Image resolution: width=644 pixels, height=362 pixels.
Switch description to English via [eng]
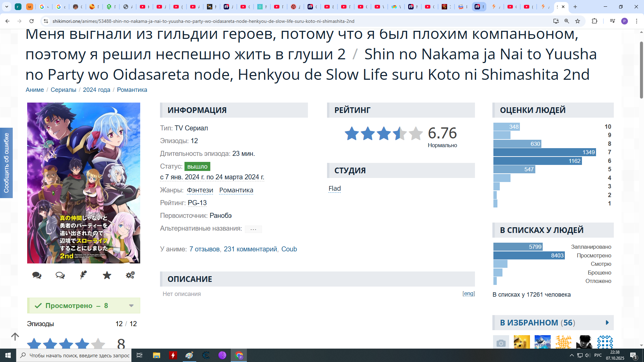[x=469, y=294]
